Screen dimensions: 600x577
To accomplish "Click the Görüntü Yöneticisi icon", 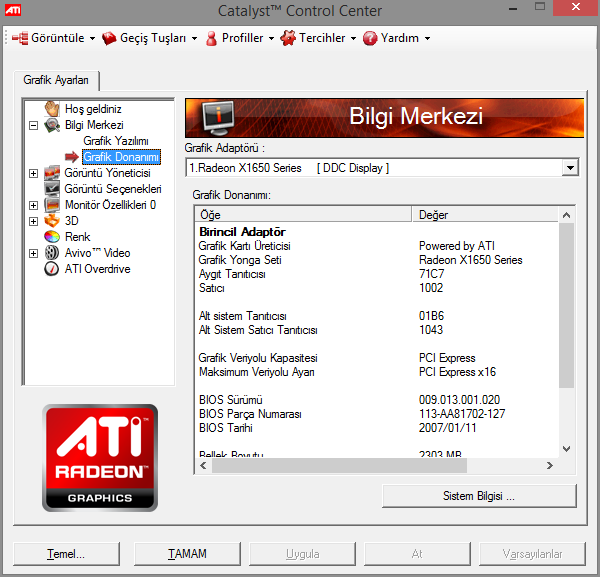I will pos(52,173).
